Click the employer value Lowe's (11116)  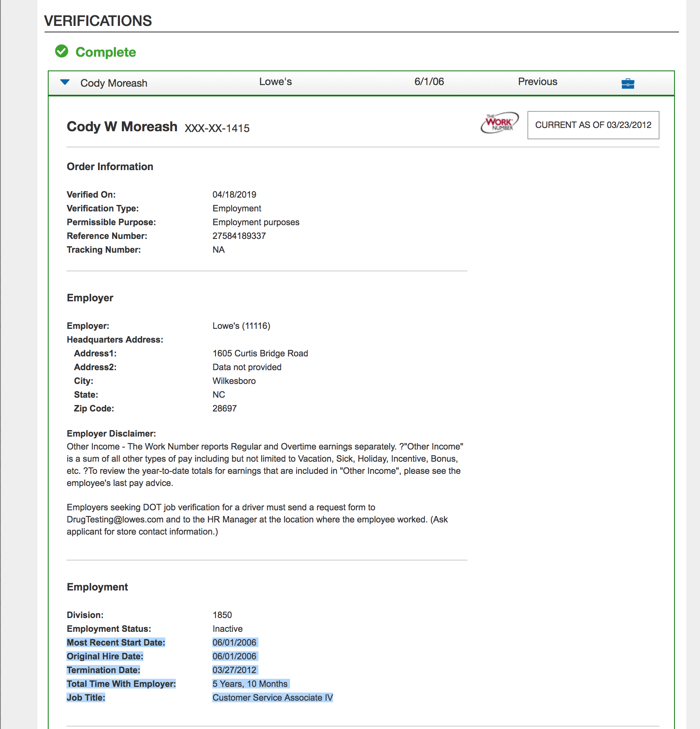point(241,326)
